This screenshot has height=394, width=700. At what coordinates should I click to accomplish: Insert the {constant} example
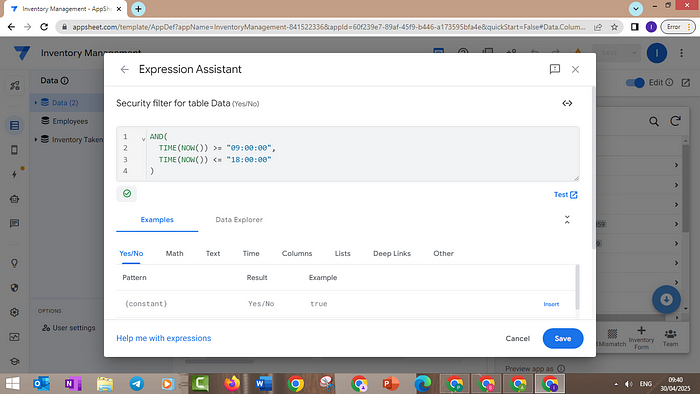[x=551, y=304]
